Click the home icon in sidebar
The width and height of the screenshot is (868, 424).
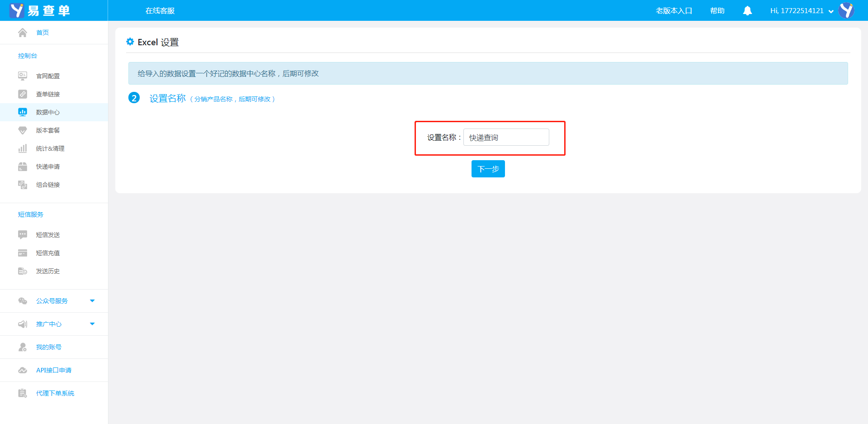click(x=23, y=33)
